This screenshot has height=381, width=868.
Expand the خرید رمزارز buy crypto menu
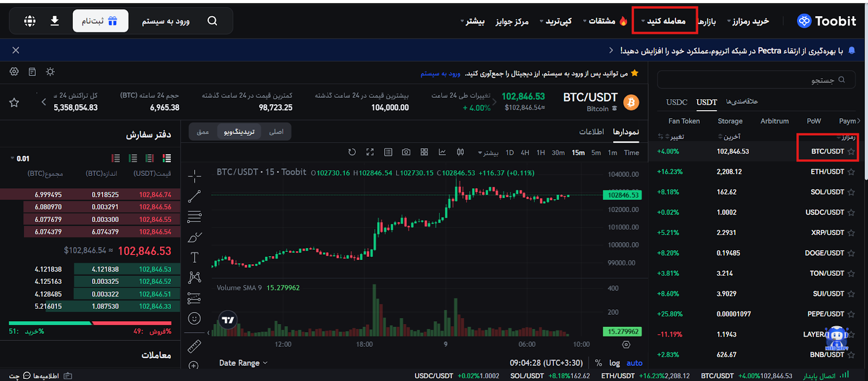[x=748, y=21]
